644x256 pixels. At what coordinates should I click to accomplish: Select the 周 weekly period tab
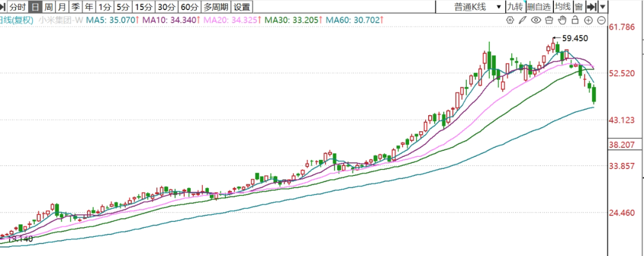tap(48, 7)
